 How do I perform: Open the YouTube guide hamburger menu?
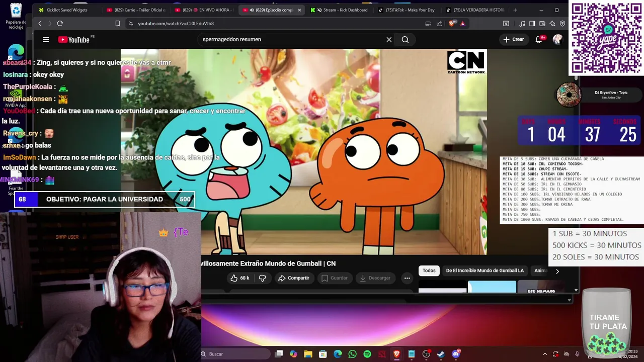46,40
